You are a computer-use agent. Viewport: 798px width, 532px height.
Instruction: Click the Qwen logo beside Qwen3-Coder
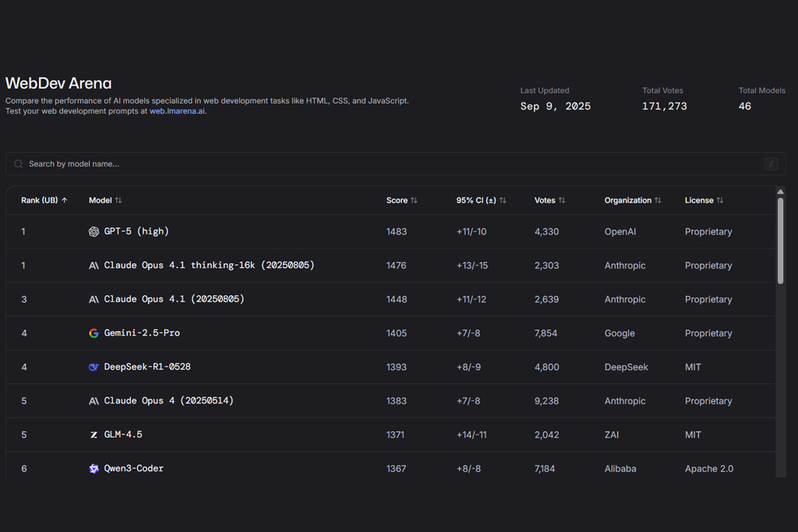click(x=94, y=468)
